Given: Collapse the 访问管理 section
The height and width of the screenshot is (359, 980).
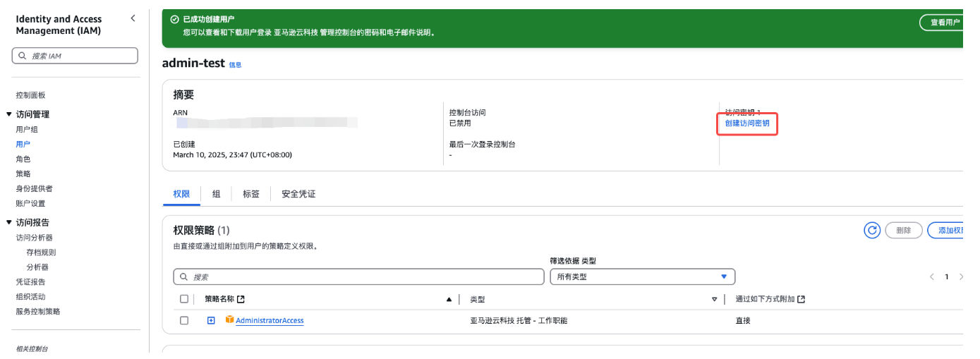Looking at the screenshot, I should pos(9,114).
